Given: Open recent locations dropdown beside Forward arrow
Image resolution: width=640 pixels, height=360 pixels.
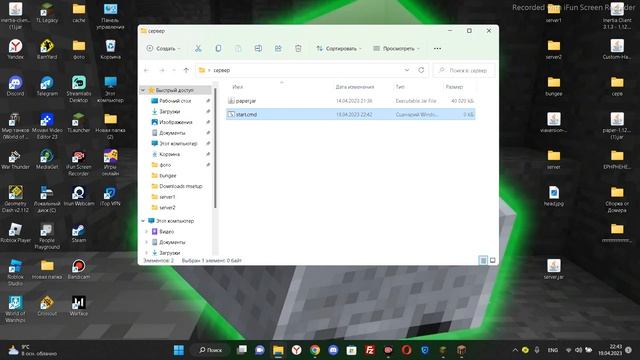Looking at the screenshot, I should coord(174,70).
